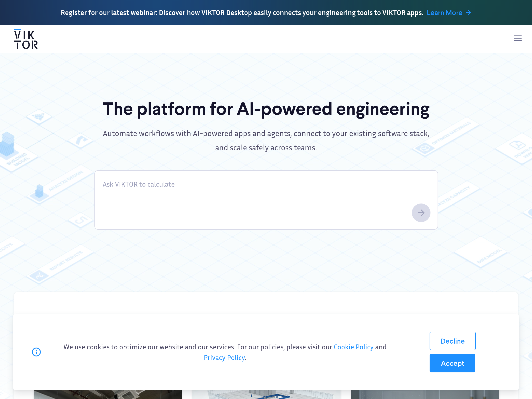Click the webinar registration announcement text
The image size is (532, 399).
[x=242, y=12]
